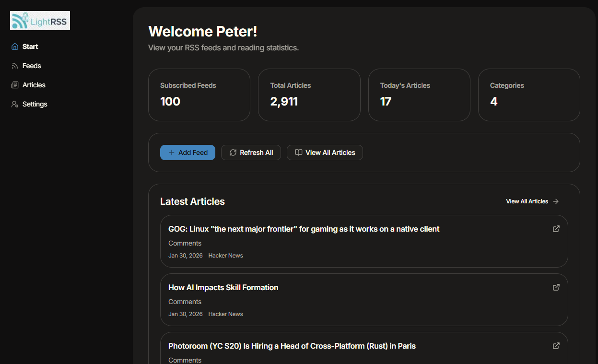598x364 pixels.
Task: Click the list icon next to Articles
Action: (14, 85)
